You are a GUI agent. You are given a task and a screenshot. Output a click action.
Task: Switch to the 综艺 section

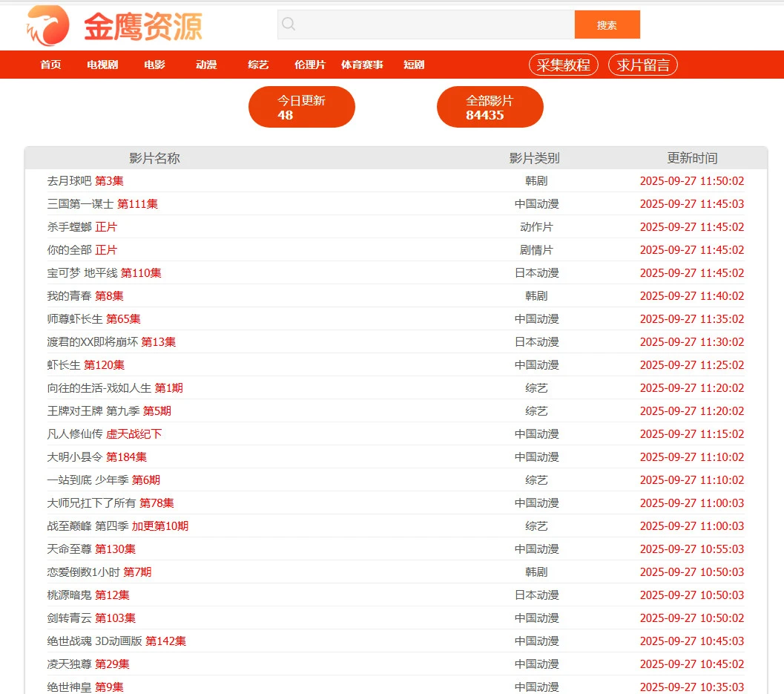click(258, 65)
